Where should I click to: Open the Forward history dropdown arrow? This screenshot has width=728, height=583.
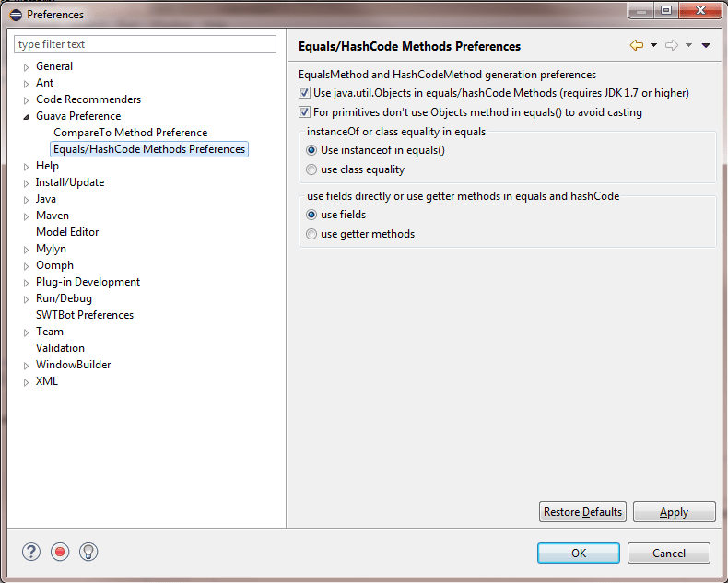pos(689,45)
